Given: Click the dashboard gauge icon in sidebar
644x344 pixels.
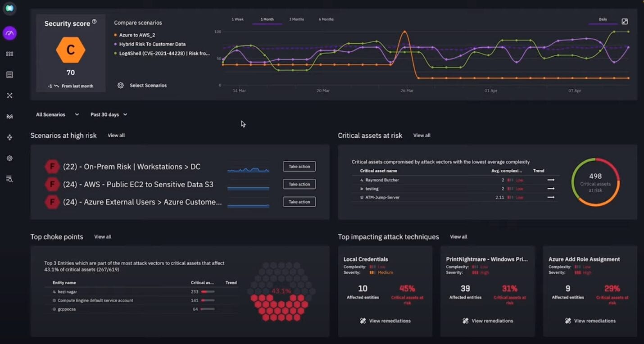Looking at the screenshot, I should (9, 33).
